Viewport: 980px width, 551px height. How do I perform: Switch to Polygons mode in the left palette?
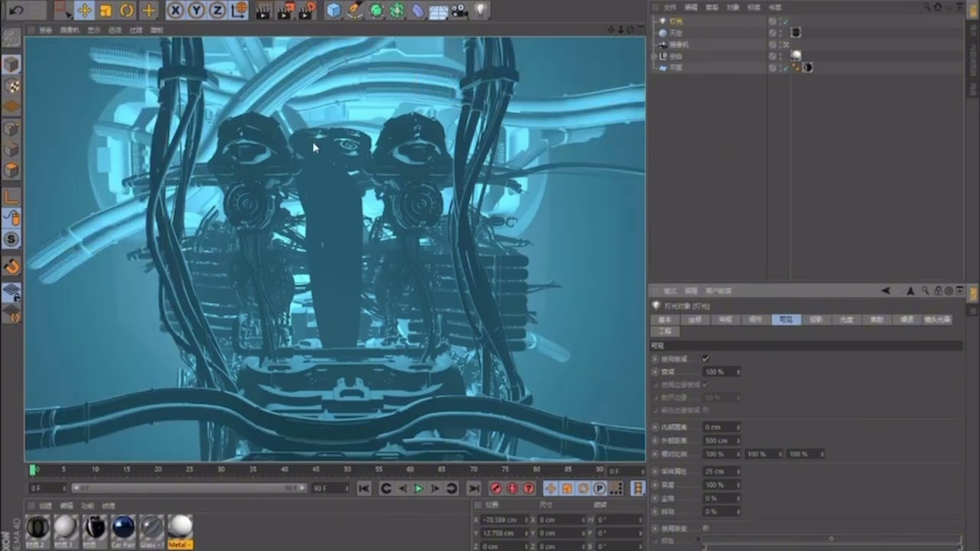[x=11, y=170]
